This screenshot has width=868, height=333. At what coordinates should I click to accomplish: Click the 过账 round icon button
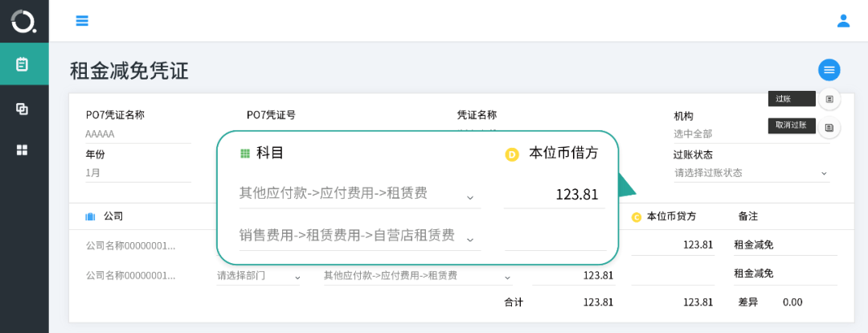coord(829,99)
